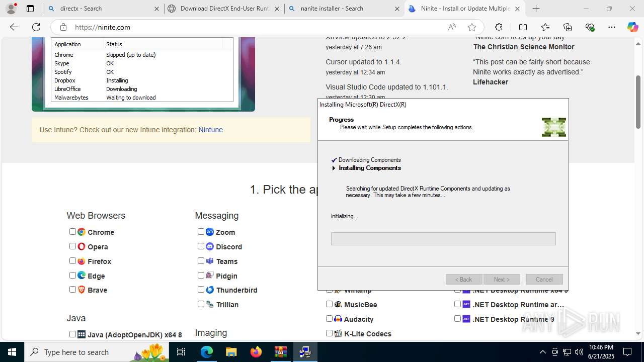
Task: Check the Discord checkbox
Action: tap(201, 246)
